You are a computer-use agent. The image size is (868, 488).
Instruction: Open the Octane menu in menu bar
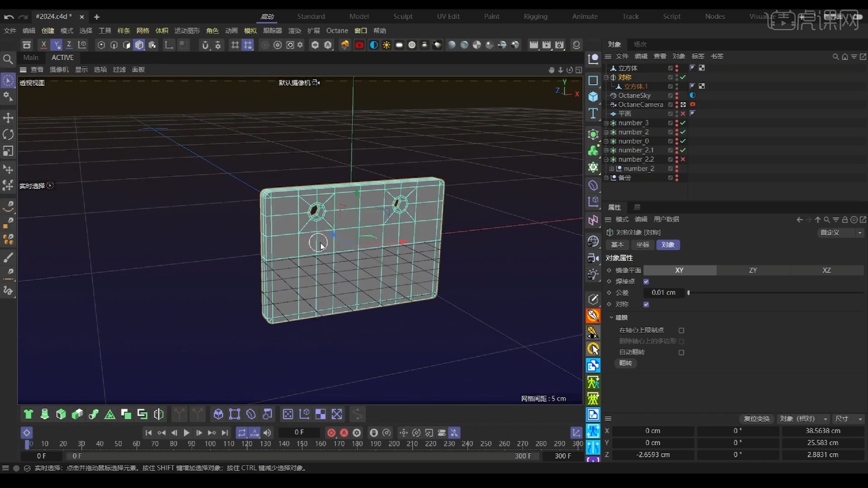[x=337, y=31]
